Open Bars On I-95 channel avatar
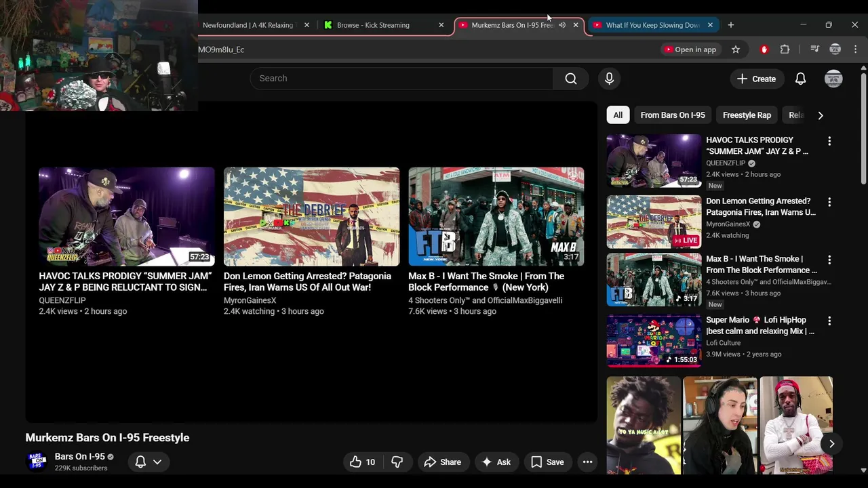Viewport: 868px width, 488px height. point(37,462)
